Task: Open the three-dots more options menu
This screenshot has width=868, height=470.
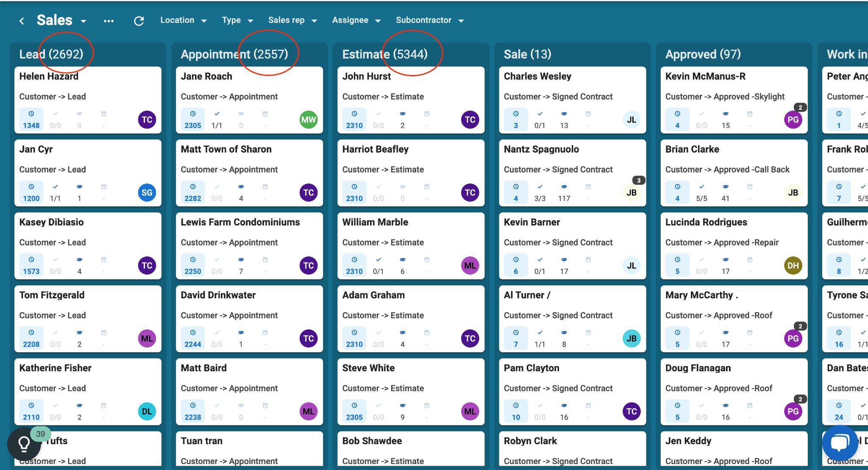Action: (108, 21)
